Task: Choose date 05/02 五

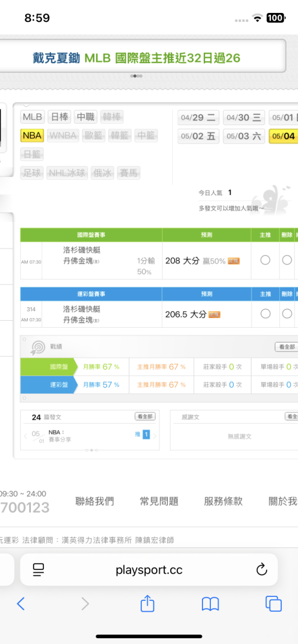Action: click(x=199, y=136)
